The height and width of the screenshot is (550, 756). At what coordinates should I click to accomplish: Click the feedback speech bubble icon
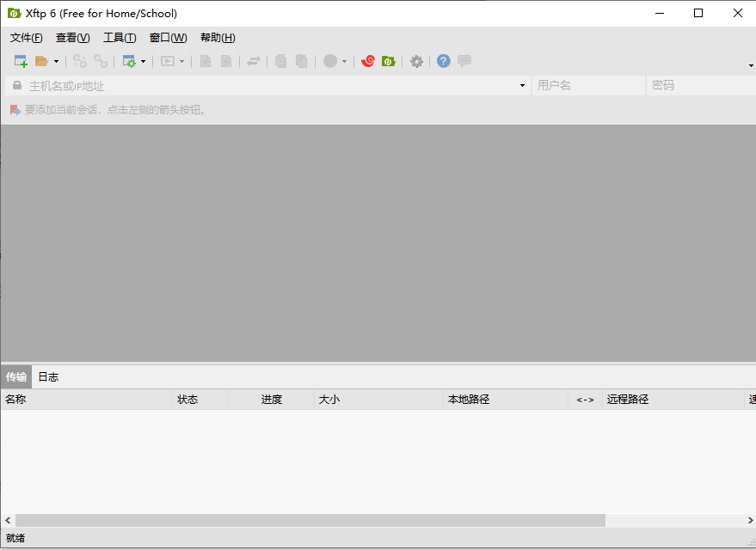click(464, 61)
